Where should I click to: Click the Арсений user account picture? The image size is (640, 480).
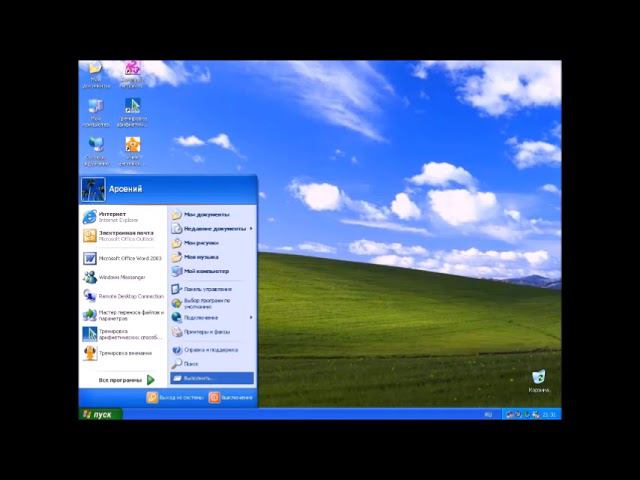point(93,189)
